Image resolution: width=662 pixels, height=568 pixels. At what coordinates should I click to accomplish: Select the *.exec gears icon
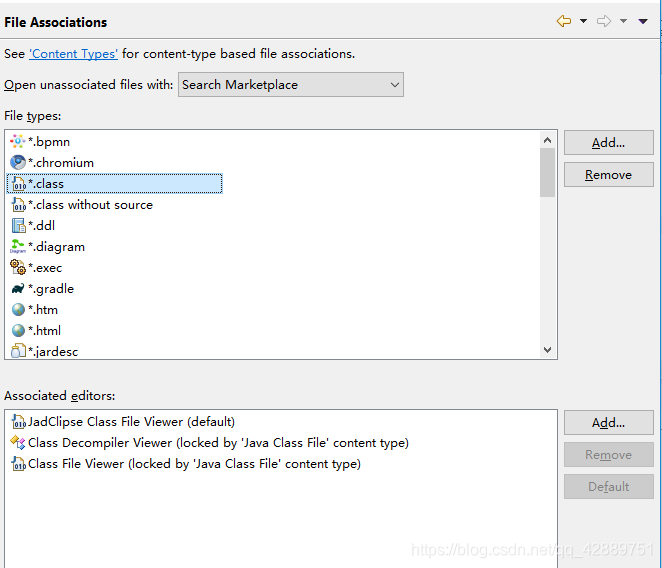18,267
